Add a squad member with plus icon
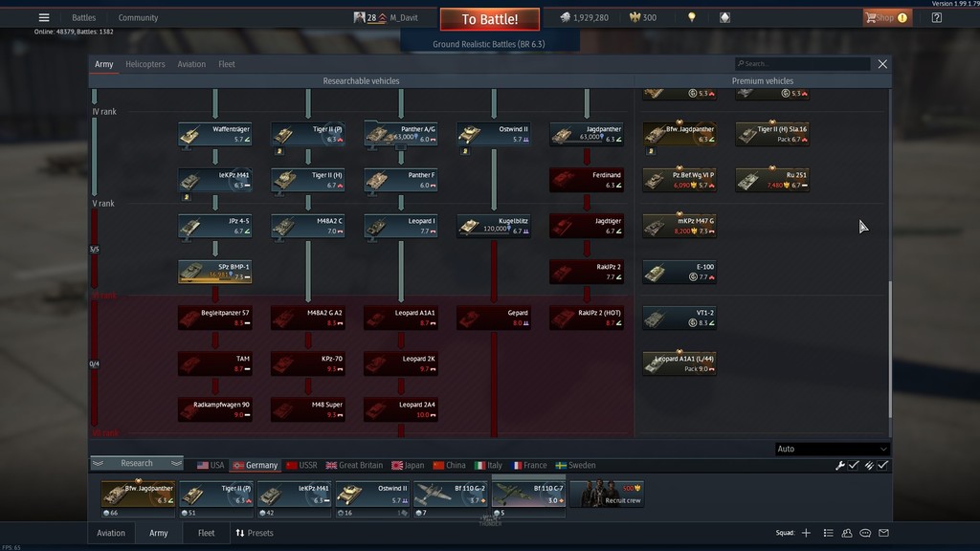Screen dimensions: 980x551 pyautogui.click(x=806, y=533)
